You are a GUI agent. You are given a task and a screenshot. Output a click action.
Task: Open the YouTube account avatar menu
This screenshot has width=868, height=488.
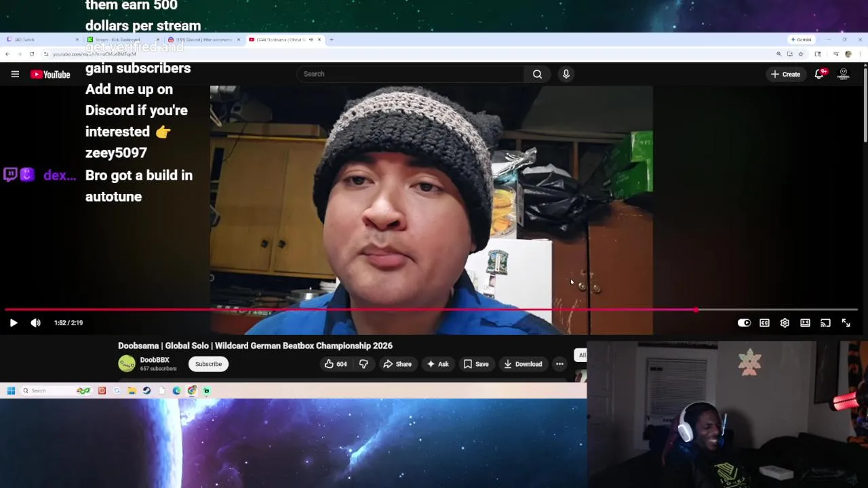pyautogui.click(x=844, y=74)
